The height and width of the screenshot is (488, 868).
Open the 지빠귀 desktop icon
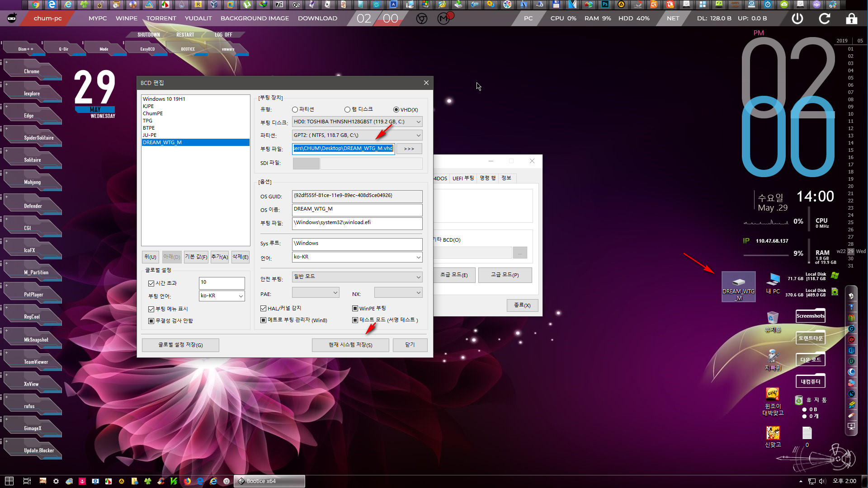coord(773,360)
